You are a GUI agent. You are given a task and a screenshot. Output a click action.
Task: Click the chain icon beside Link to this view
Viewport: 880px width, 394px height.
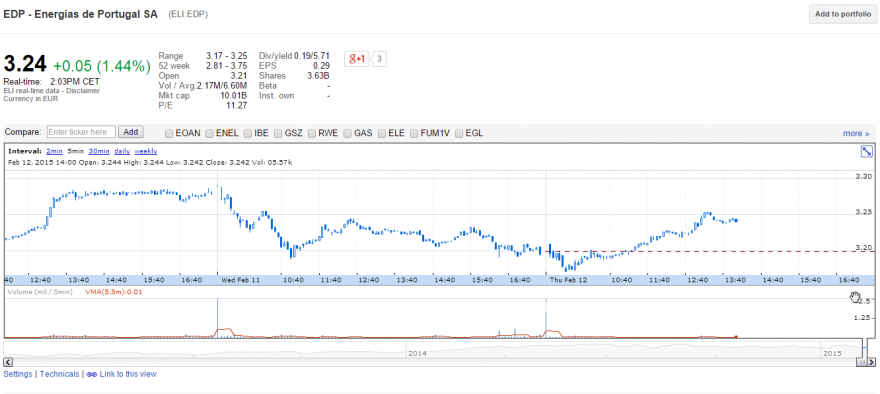[x=91, y=374]
